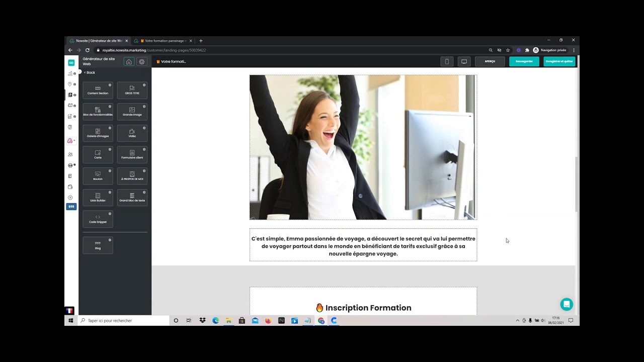The width and height of the screenshot is (644, 362).
Task: Open the browser extensions puzzle icon
Action: coord(527,50)
